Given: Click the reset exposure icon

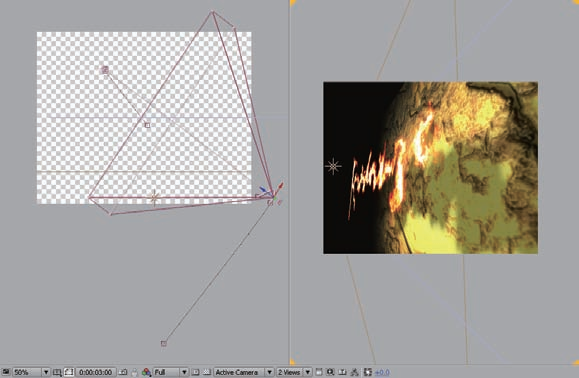Looking at the screenshot, I should (x=367, y=372).
